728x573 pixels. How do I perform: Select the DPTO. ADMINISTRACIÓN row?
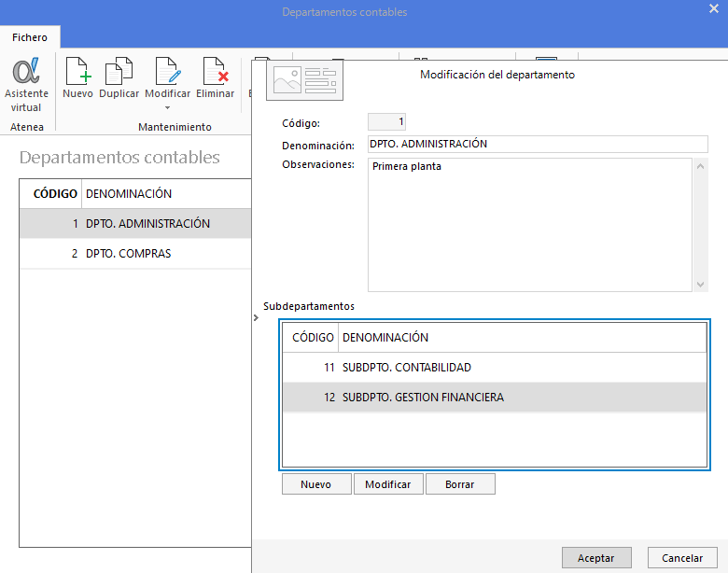(x=135, y=224)
